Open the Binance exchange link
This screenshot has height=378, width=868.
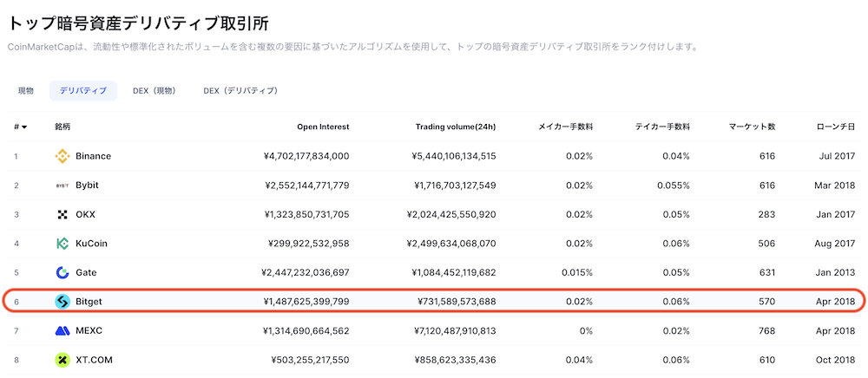[93, 156]
